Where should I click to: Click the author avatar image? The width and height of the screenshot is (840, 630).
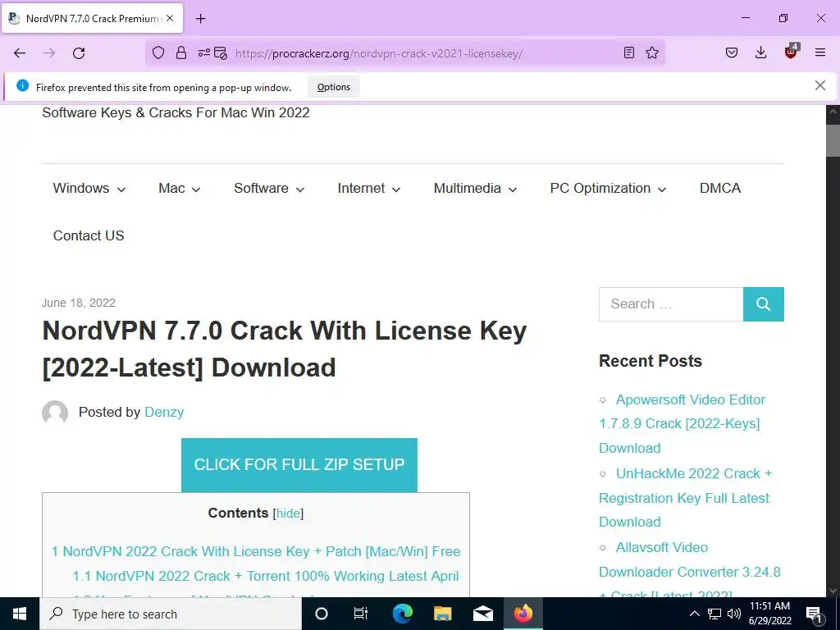click(x=55, y=413)
